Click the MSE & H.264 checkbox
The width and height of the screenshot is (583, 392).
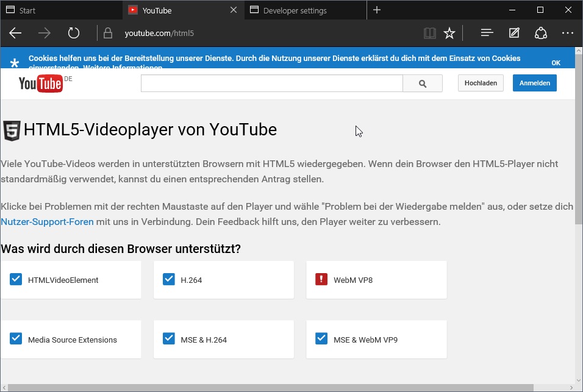[169, 339]
